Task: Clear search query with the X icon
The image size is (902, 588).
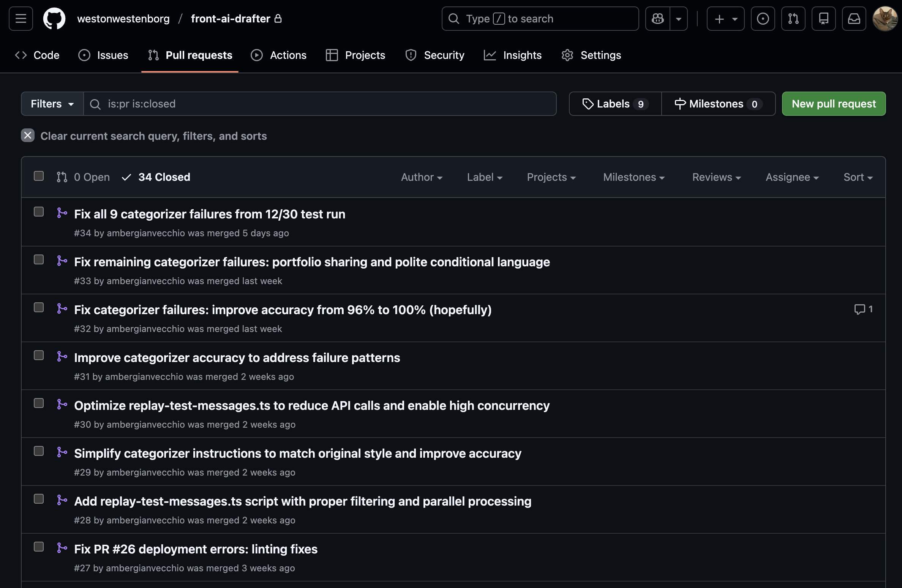Action: [x=28, y=136]
